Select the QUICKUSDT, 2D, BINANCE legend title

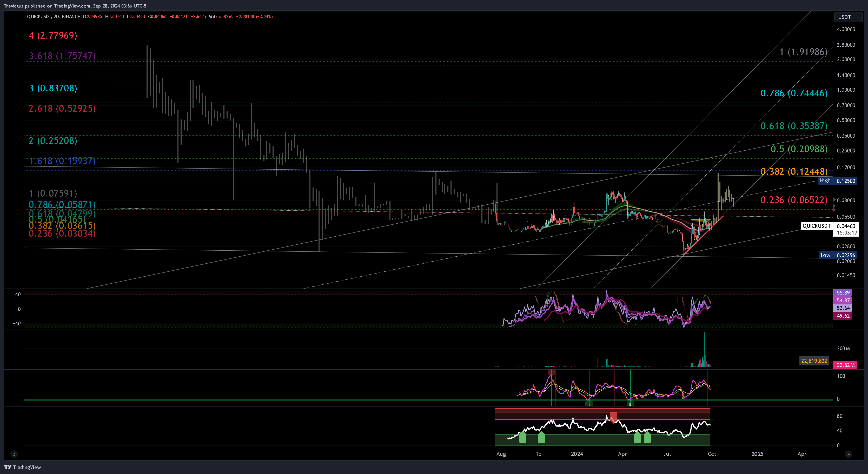click(54, 17)
